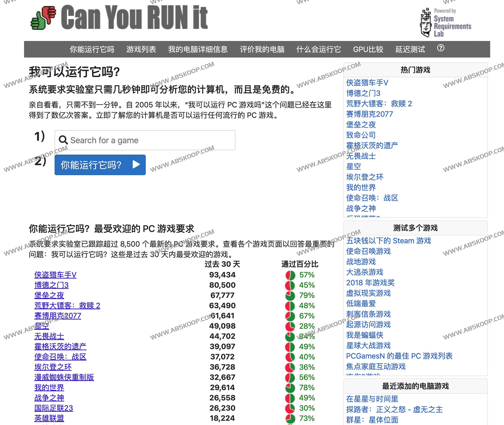Click the 热门游戏 panel heading
The width and height of the screenshot is (504, 425).
pyautogui.click(x=415, y=70)
